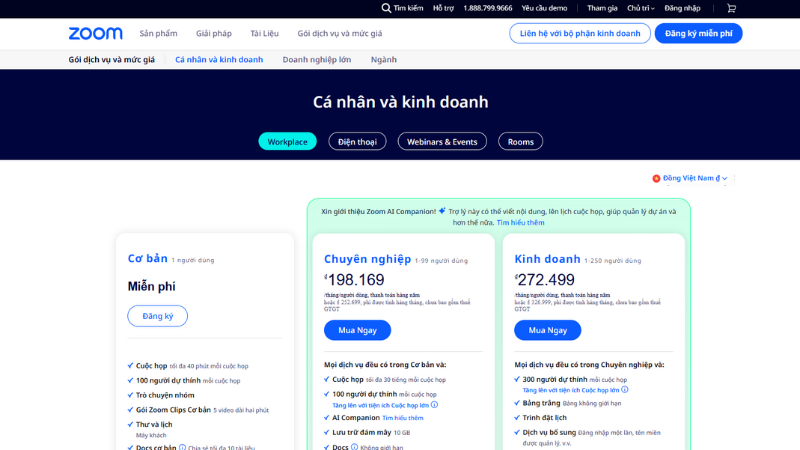
Task: Click Tăng lên với tiện ích in Kinh doanh
Action: (571, 390)
